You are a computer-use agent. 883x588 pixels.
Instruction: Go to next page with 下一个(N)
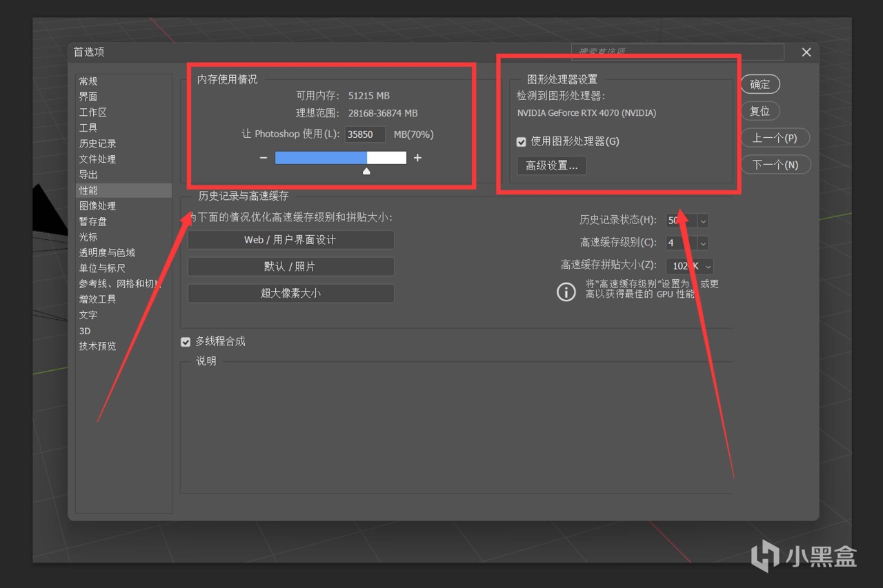tap(775, 165)
